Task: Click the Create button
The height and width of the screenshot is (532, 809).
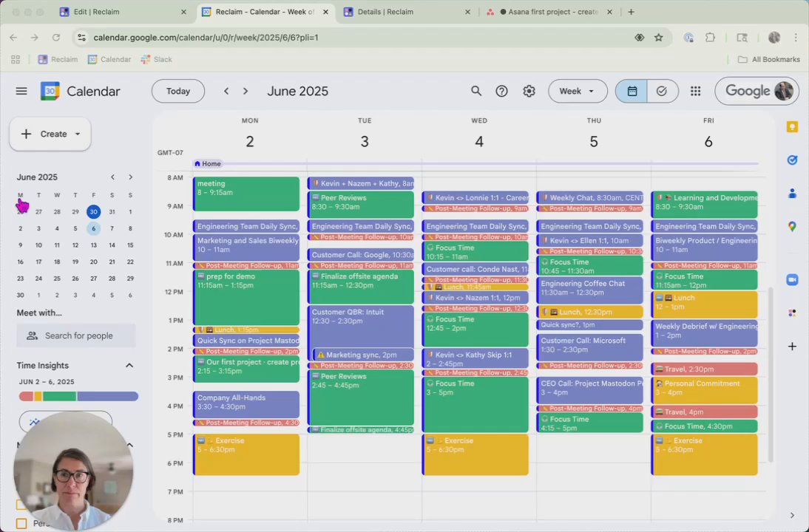Action: click(50, 134)
